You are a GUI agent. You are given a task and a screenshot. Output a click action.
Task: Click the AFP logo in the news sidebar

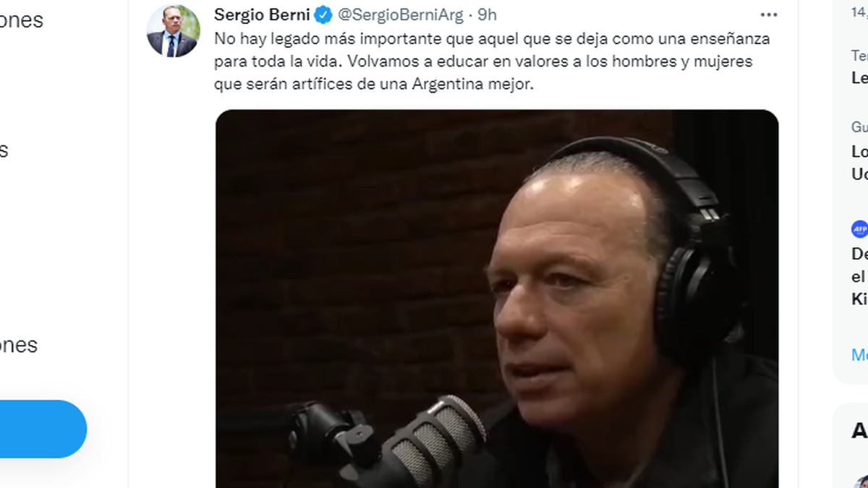[859, 229]
